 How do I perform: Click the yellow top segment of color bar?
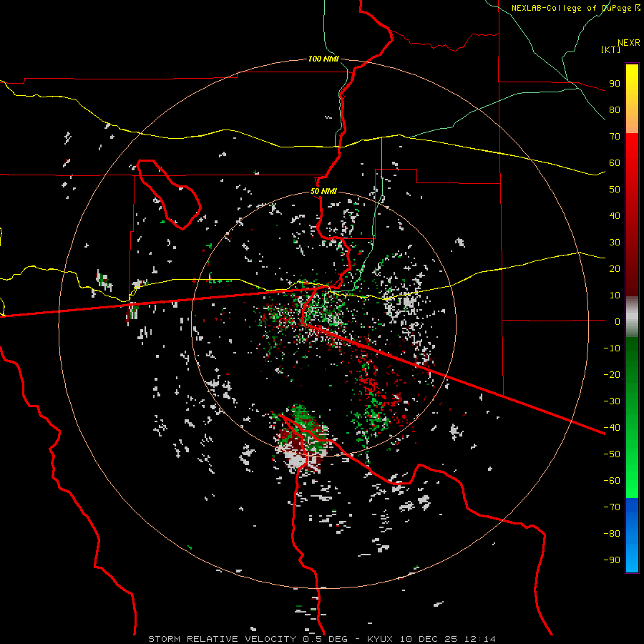(x=632, y=99)
